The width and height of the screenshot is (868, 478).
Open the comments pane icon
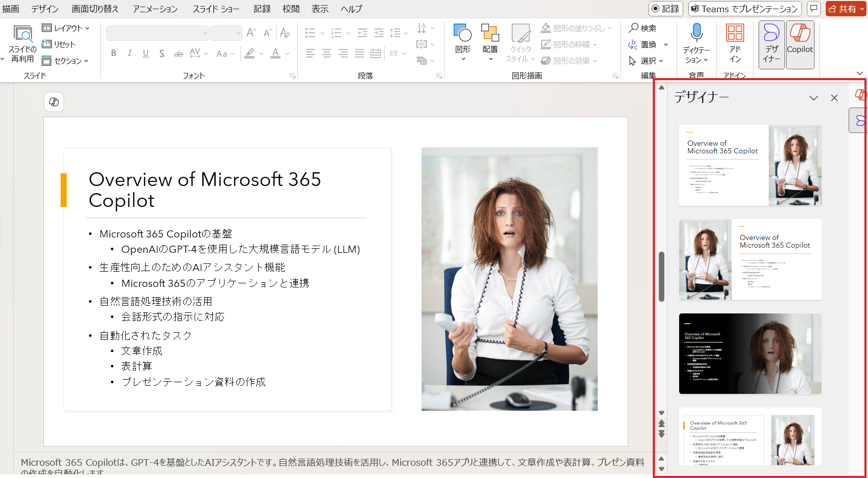814,9
